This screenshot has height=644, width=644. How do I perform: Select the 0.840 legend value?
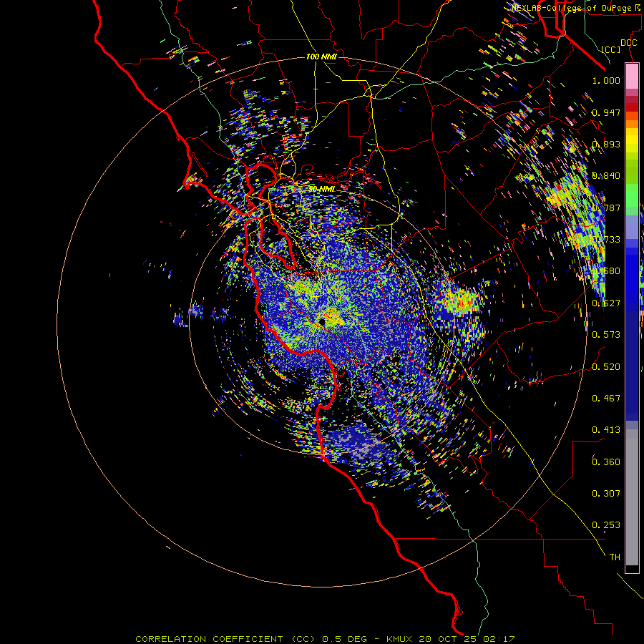[x=606, y=176]
